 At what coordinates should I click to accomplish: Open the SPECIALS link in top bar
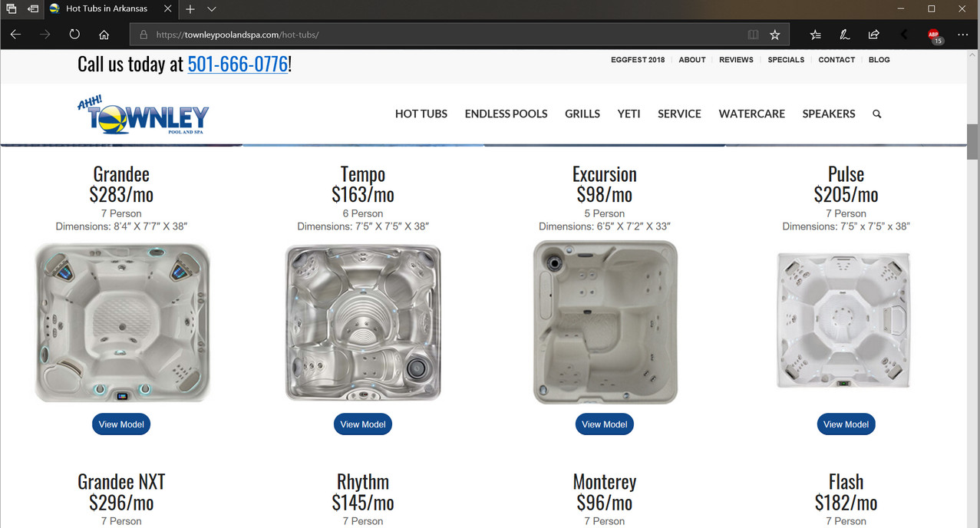786,60
